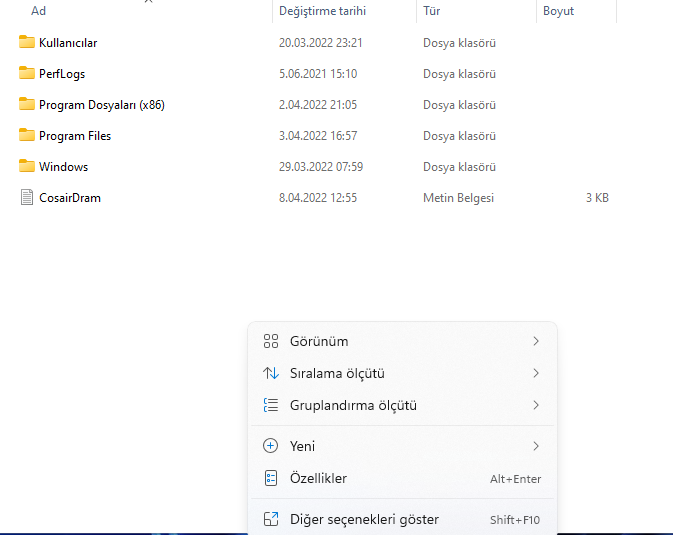Expand the Görünüm submenu arrow
Image resolution: width=673 pixels, height=535 pixels.
(x=536, y=341)
